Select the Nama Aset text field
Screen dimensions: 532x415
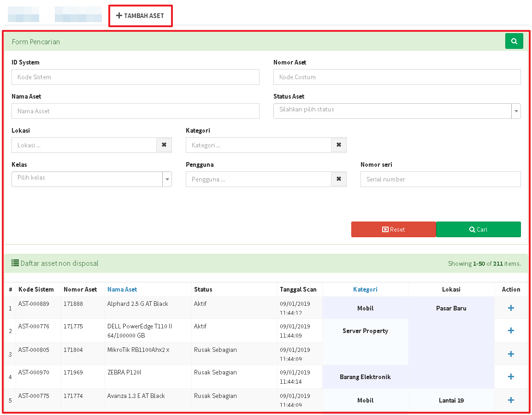tap(135, 111)
